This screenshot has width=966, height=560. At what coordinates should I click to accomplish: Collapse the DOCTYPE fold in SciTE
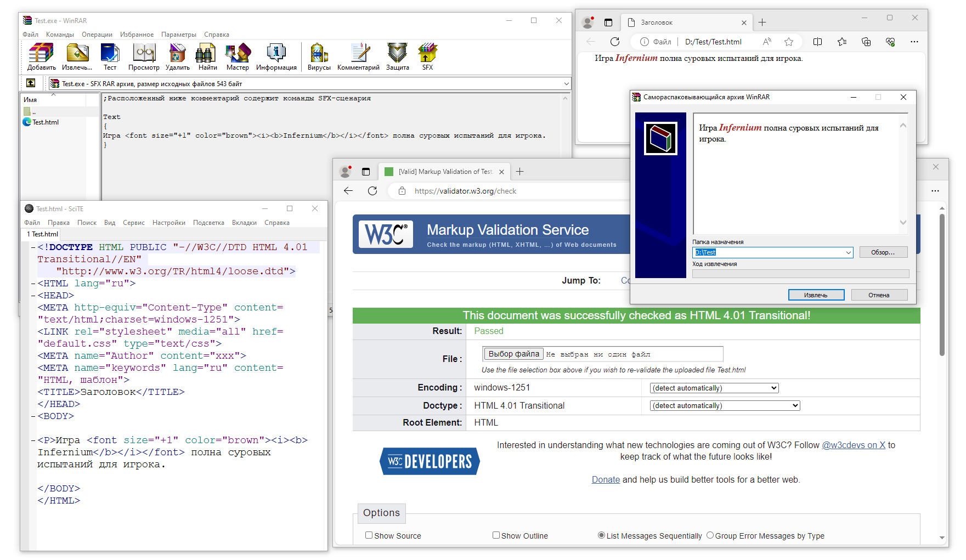coord(33,247)
